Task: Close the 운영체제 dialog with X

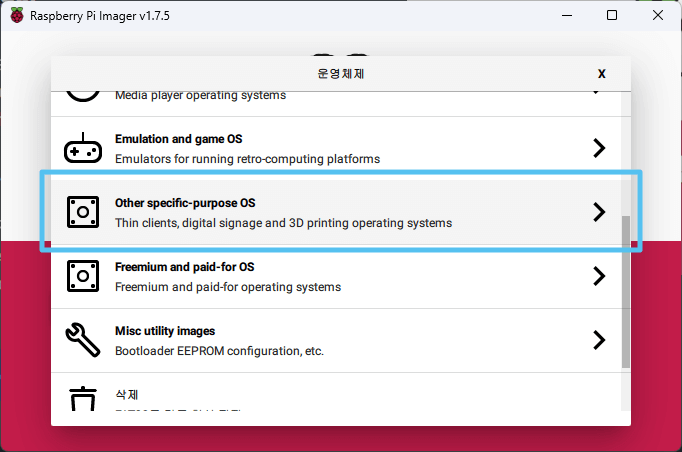Action: [x=602, y=74]
